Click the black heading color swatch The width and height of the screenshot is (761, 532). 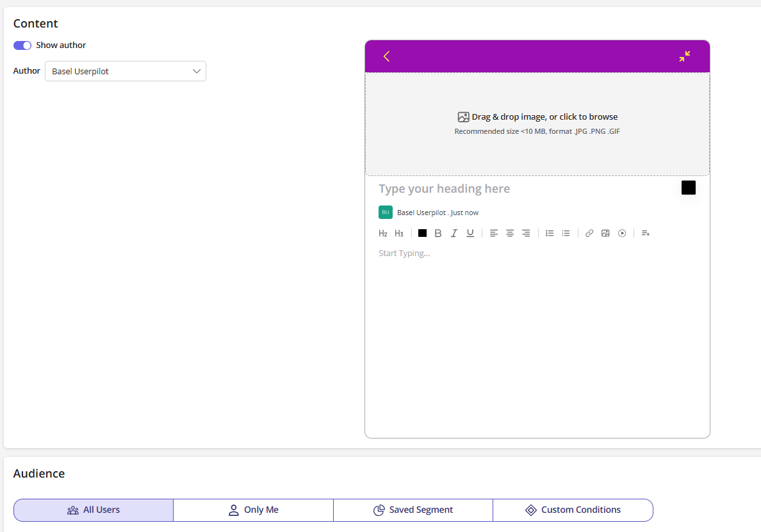[688, 188]
